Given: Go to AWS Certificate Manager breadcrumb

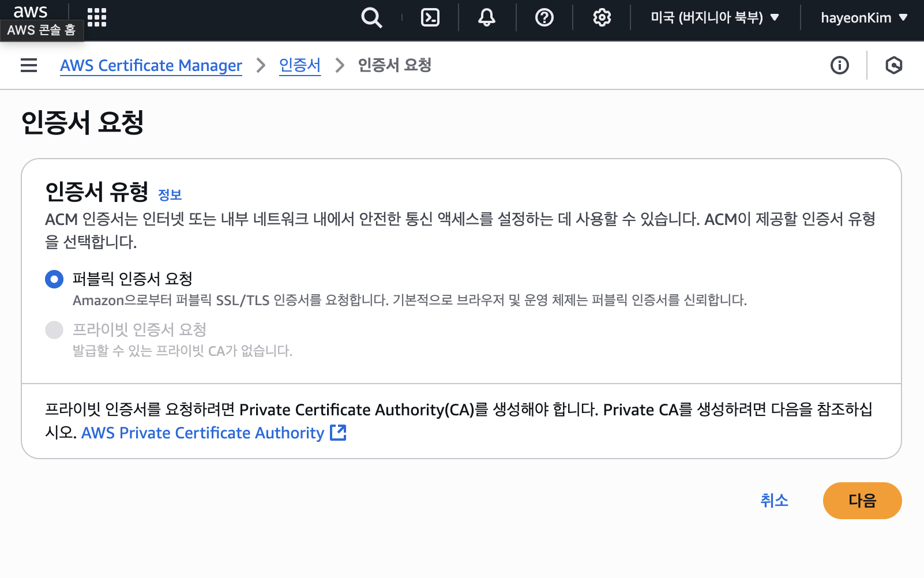Looking at the screenshot, I should (x=151, y=65).
